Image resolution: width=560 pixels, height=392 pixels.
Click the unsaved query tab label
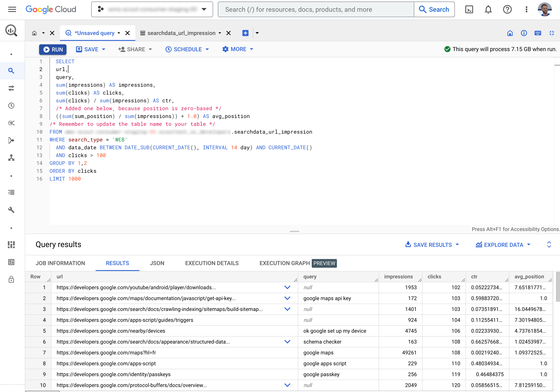pos(94,33)
